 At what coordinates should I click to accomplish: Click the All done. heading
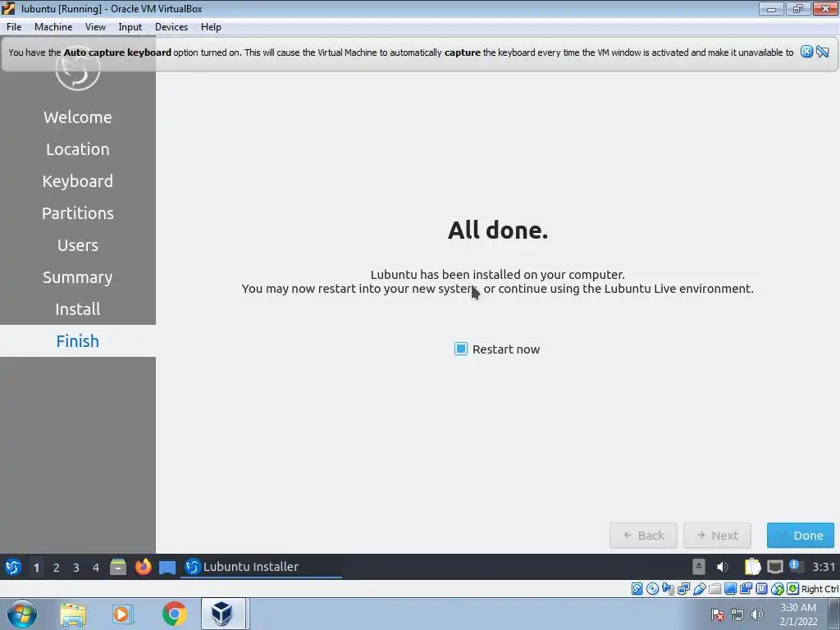(498, 231)
